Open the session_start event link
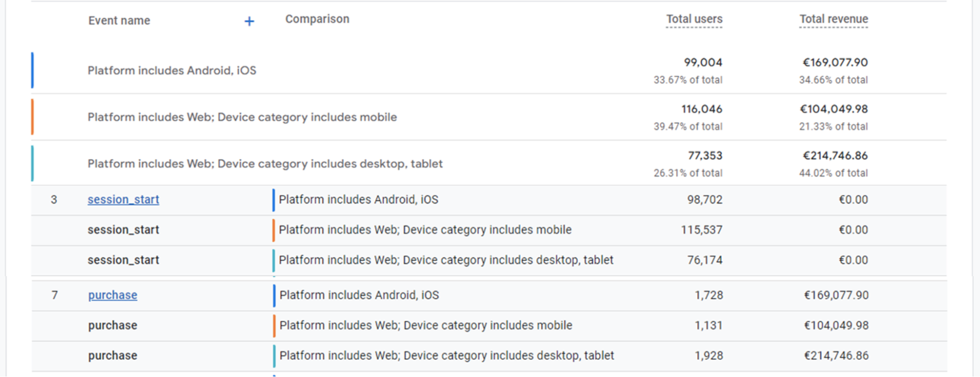The image size is (980, 377). pos(124,200)
